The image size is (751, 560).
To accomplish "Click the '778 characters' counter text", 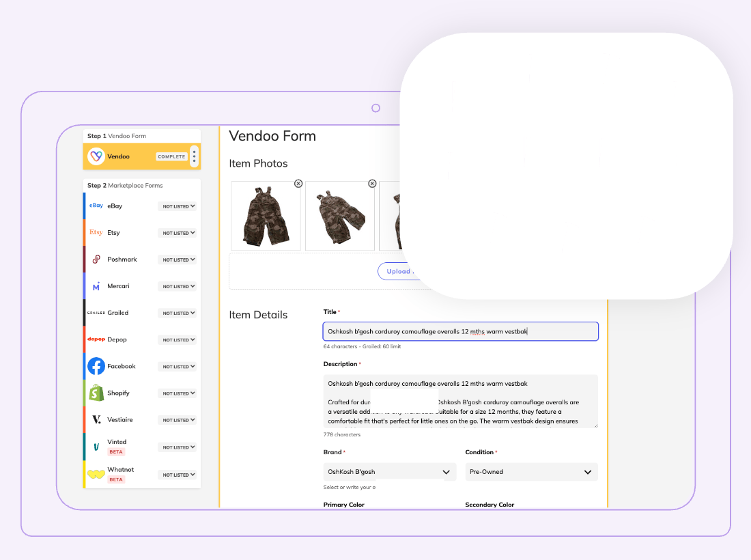I will [342, 434].
